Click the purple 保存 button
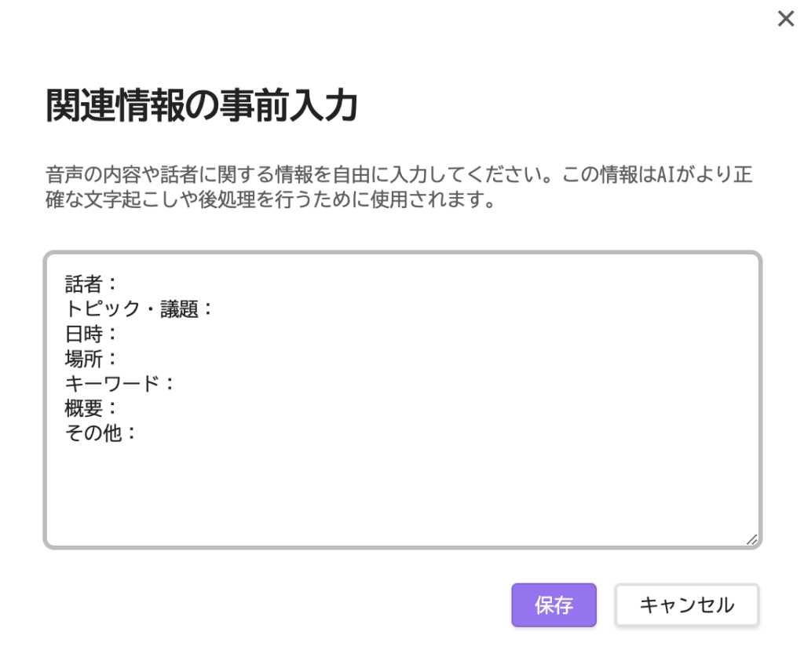The width and height of the screenshot is (804, 672). 554,604
